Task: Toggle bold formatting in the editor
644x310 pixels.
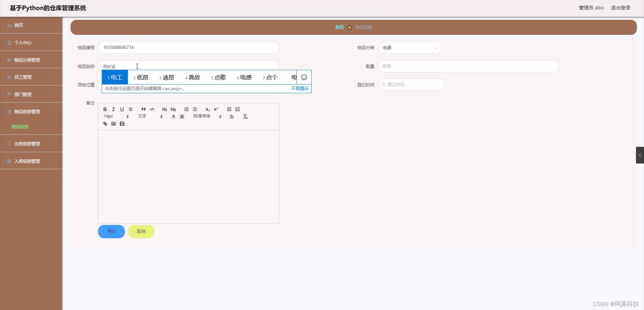Action: [105, 109]
